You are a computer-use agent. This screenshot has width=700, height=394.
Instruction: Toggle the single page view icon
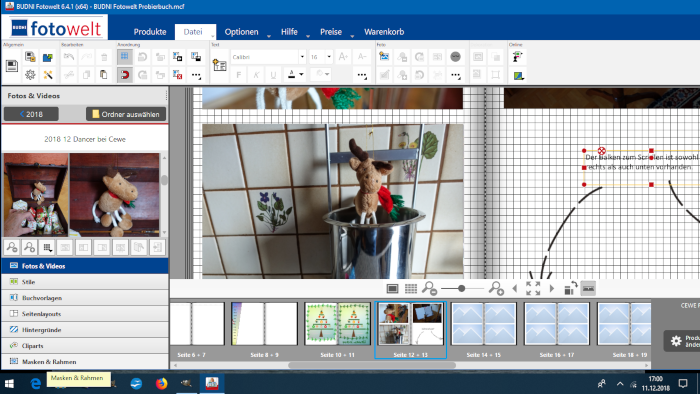392,289
